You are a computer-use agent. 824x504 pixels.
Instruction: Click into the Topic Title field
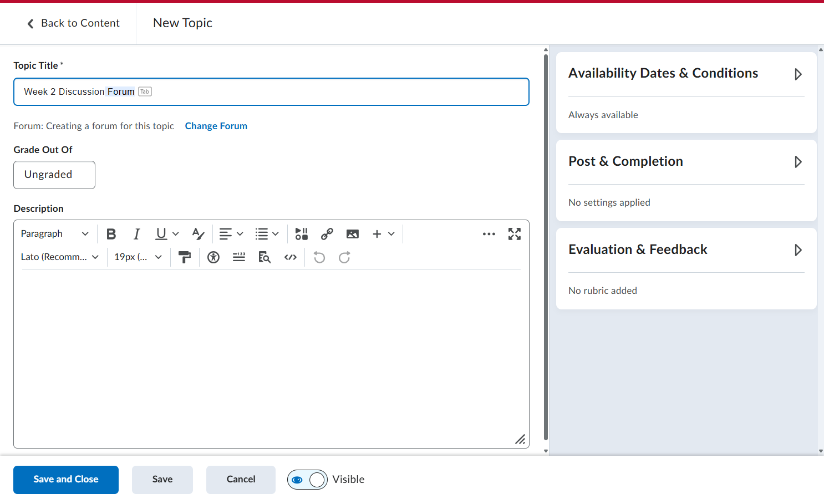[271, 92]
